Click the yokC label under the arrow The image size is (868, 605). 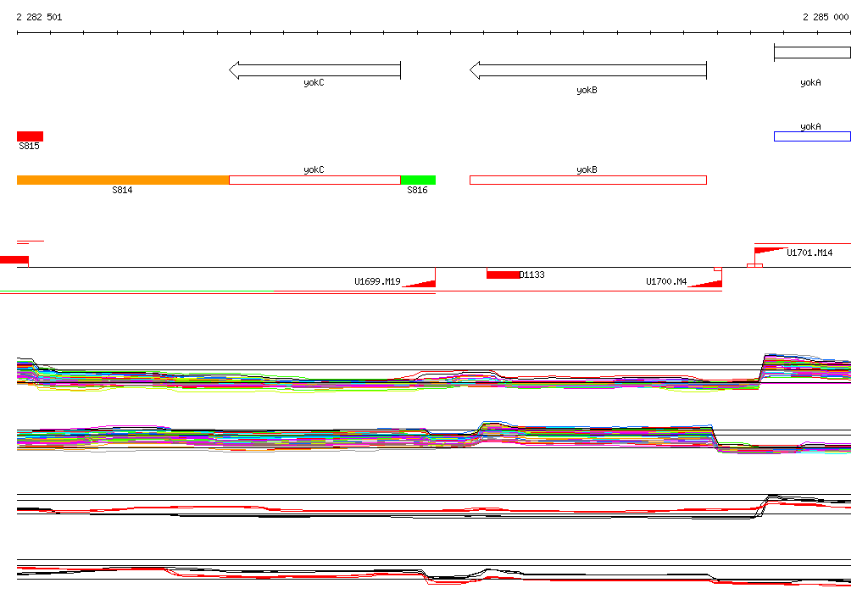coord(314,82)
